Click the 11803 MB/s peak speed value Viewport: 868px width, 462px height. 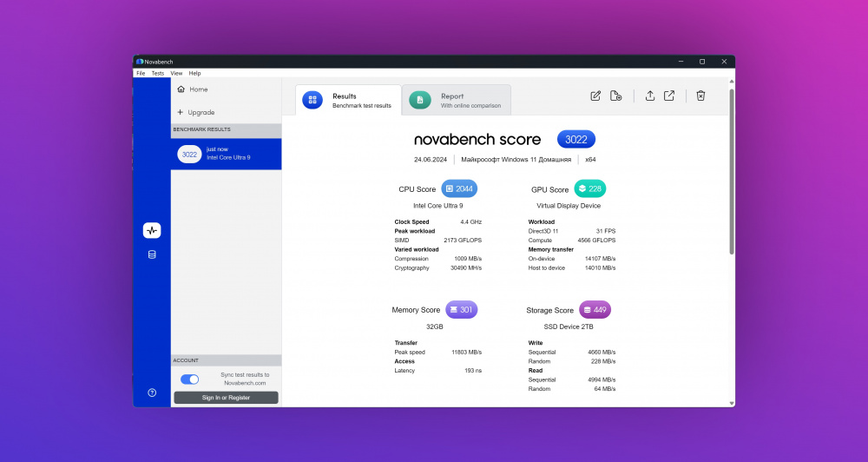tap(467, 353)
